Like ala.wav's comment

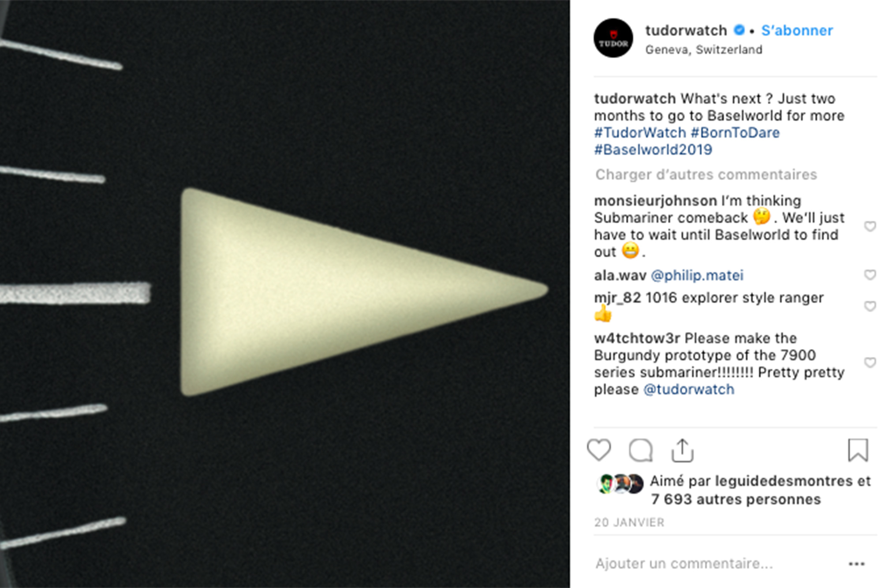click(x=870, y=275)
